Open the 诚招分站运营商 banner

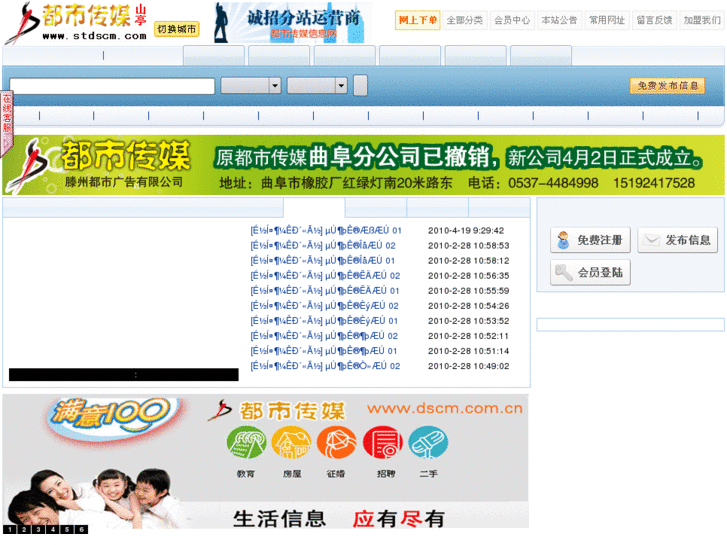(x=293, y=22)
